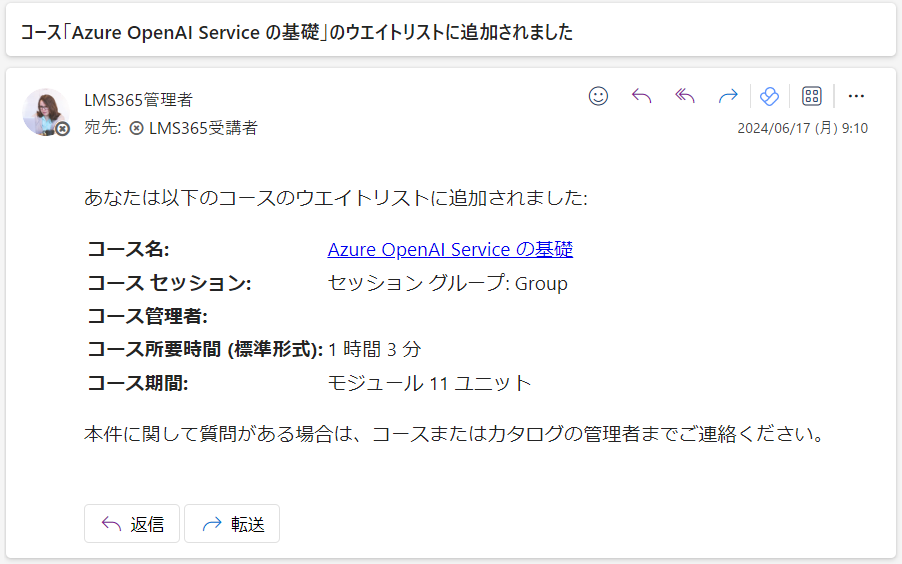Click the label コース期間:
Screen dimensions: 902x564
137,383
